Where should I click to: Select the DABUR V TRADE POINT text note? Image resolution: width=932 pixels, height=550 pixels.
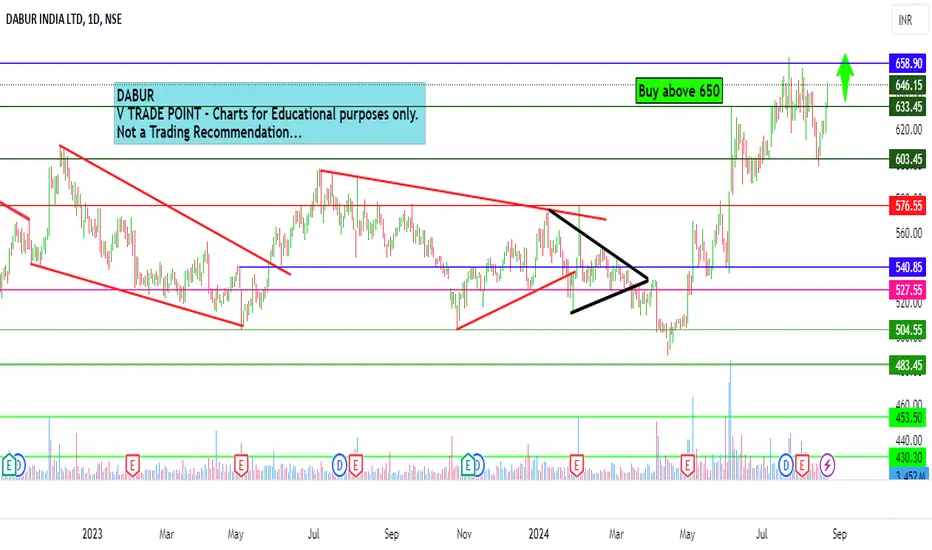pyautogui.click(x=270, y=113)
